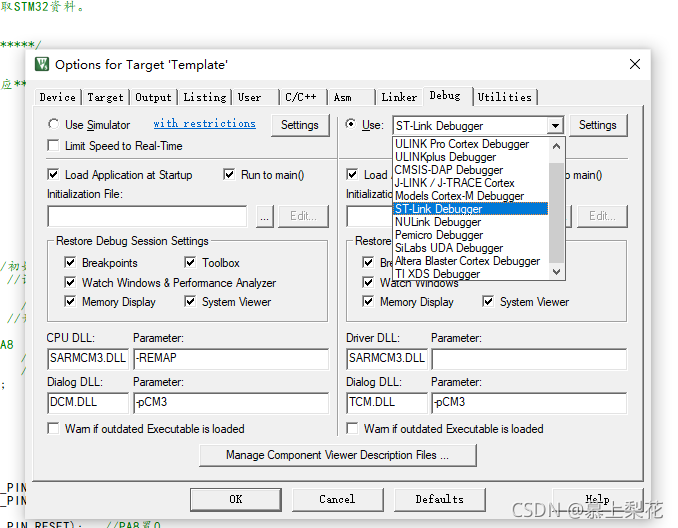Toggle simulator Memory Display checkbox
Image resolution: width=678 pixels, height=528 pixels.
(x=70, y=301)
